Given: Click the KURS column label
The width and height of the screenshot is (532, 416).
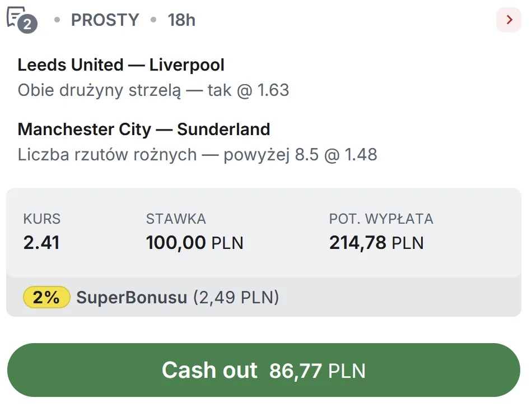Looking at the screenshot, I should click(x=42, y=219).
